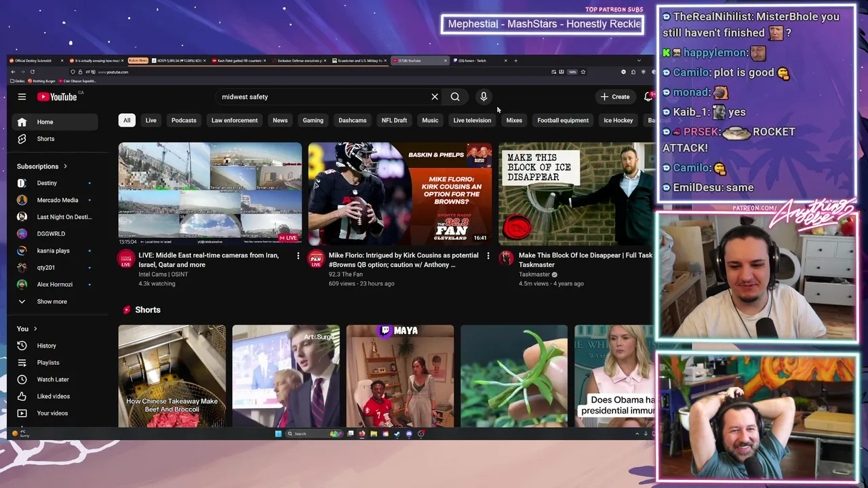Viewport: 868px width, 488px height.
Task: Open more options for Middle East live video
Action: point(298,256)
